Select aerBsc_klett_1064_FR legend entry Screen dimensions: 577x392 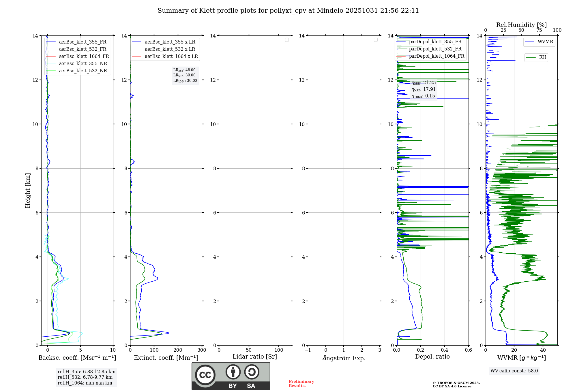pos(84,56)
